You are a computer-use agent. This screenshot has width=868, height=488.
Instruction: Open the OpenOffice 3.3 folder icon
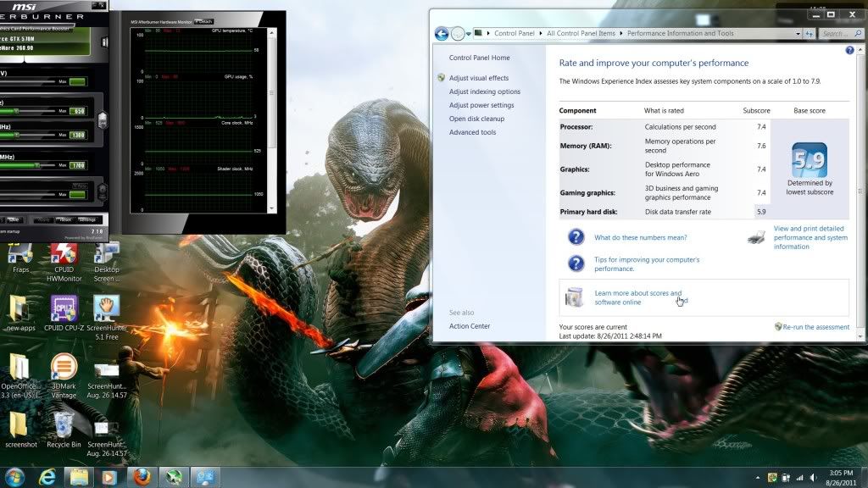(20, 376)
